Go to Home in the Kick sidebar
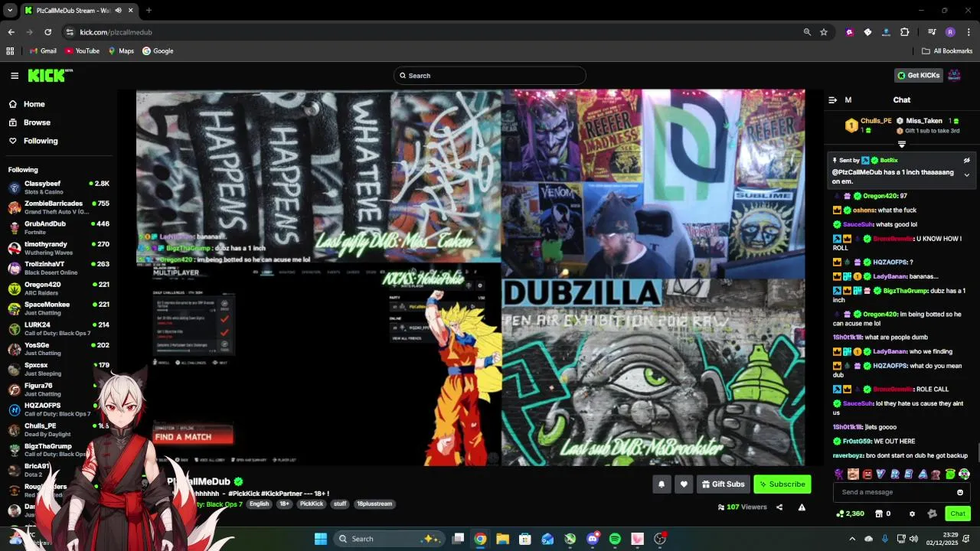The height and width of the screenshot is (551, 980). pos(27,104)
